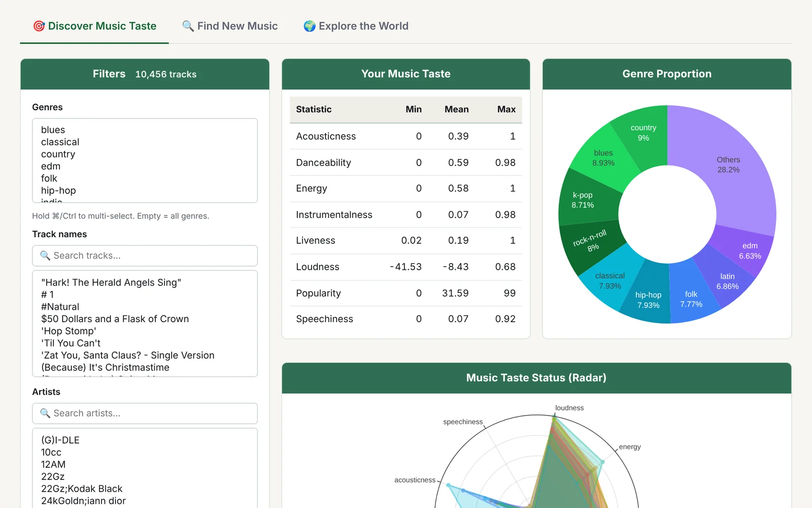This screenshot has width=812, height=508.
Task: Click the magnifier icon in Search tracks field
Action: pyautogui.click(x=45, y=256)
